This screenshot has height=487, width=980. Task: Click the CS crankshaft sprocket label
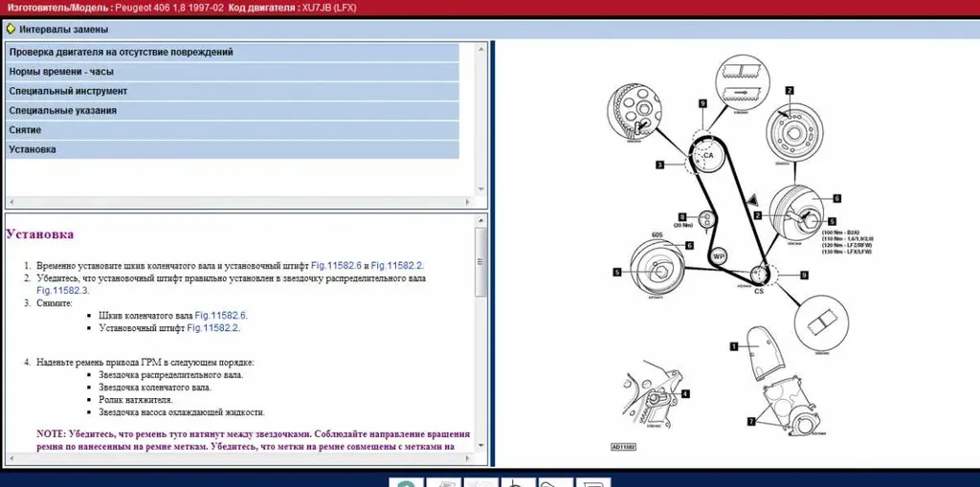click(759, 291)
